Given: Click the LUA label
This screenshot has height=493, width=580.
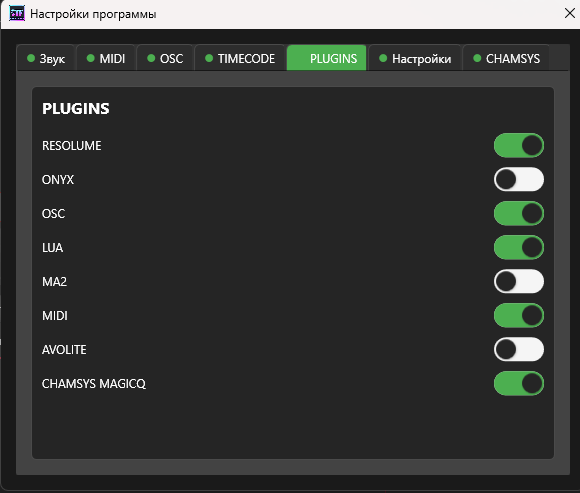Looking at the screenshot, I should [x=53, y=248].
